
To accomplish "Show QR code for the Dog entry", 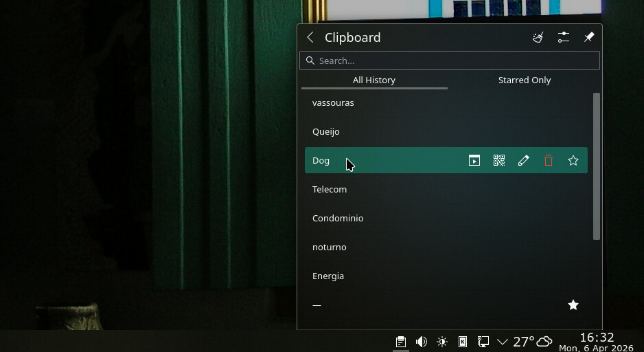I will tap(499, 160).
